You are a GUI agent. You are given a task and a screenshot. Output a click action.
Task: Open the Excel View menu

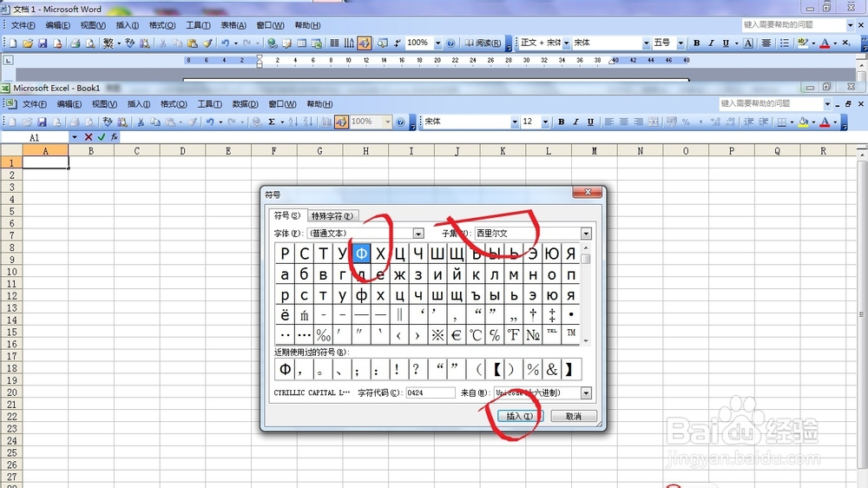104,104
